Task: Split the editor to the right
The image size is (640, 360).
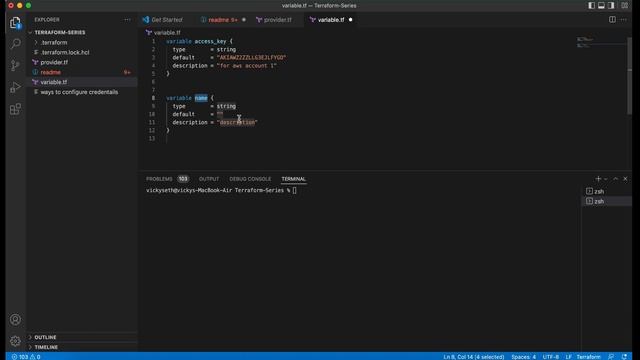Action: pyautogui.click(x=612, y=20)
